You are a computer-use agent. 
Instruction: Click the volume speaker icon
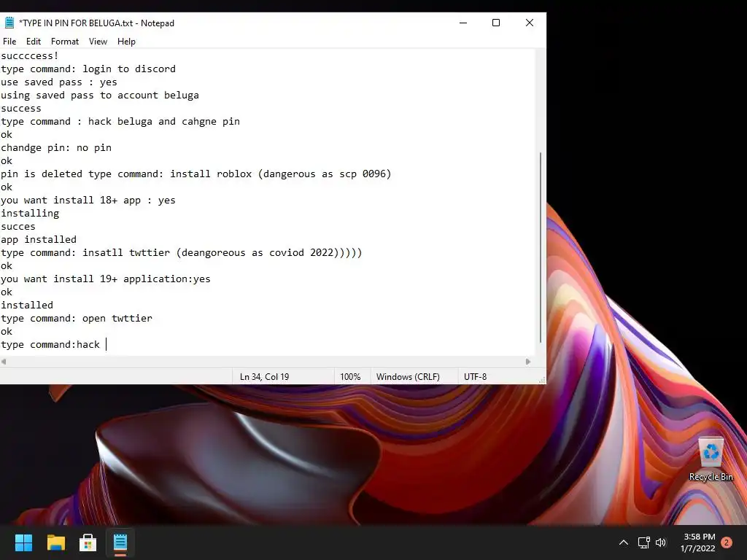click(661, 542)
